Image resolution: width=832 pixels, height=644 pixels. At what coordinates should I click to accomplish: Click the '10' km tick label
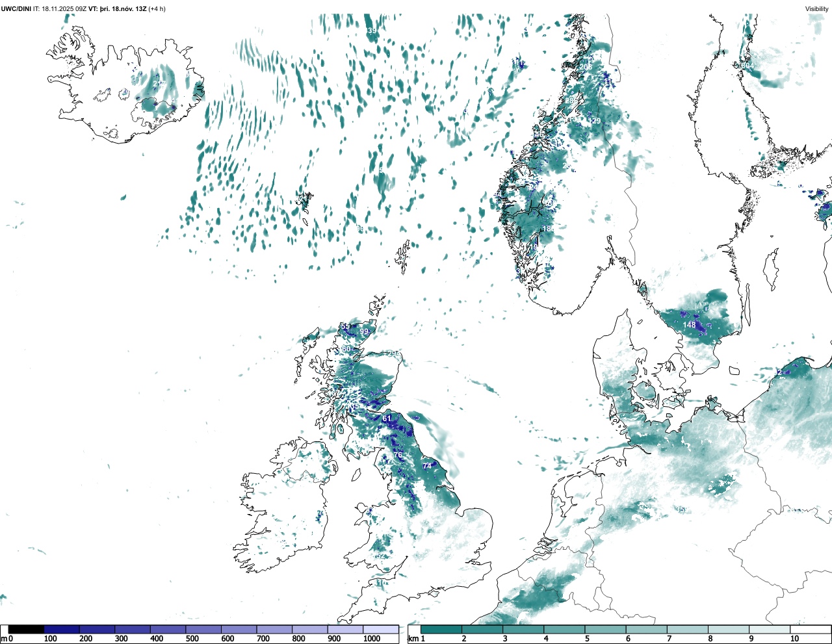click(x=794, y=639)
